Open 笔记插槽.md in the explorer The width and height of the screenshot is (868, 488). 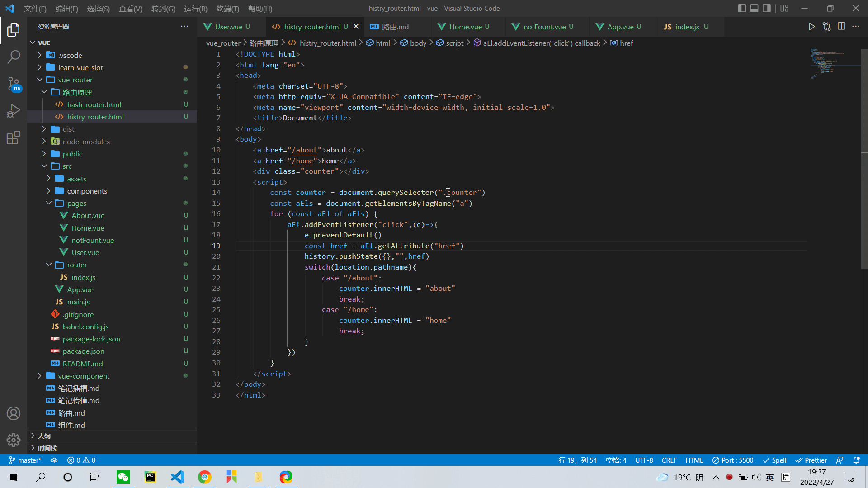pyautogui.click(x=79, y=388)
